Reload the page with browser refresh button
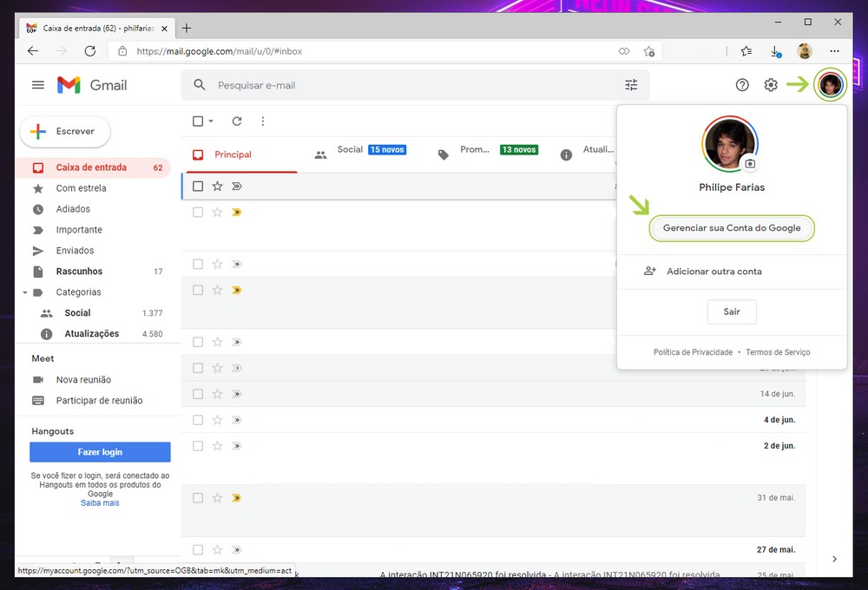This screenshot has height=590, width=868. 89,51
